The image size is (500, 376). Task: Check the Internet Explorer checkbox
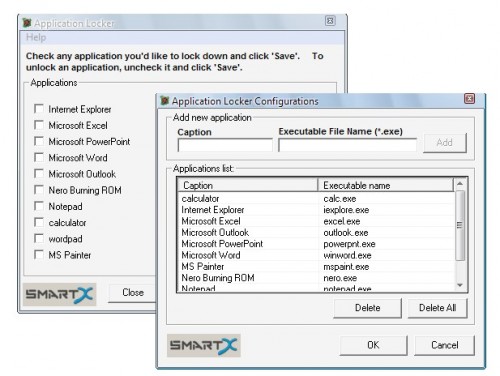39,109
